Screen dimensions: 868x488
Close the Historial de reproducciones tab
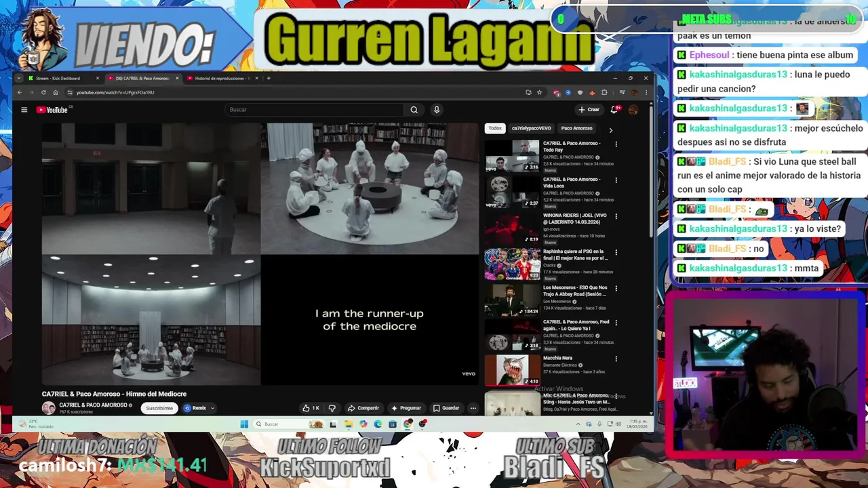[256, 78]
